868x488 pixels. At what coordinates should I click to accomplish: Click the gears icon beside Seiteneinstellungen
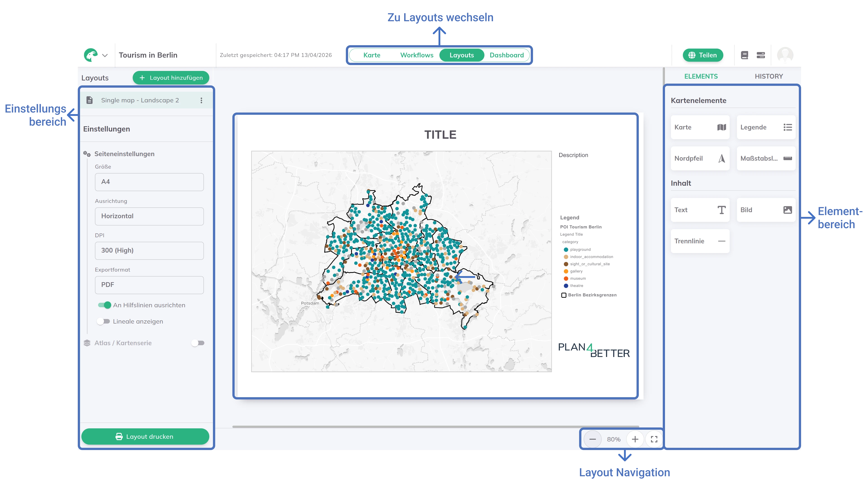[x=87, y=154]
